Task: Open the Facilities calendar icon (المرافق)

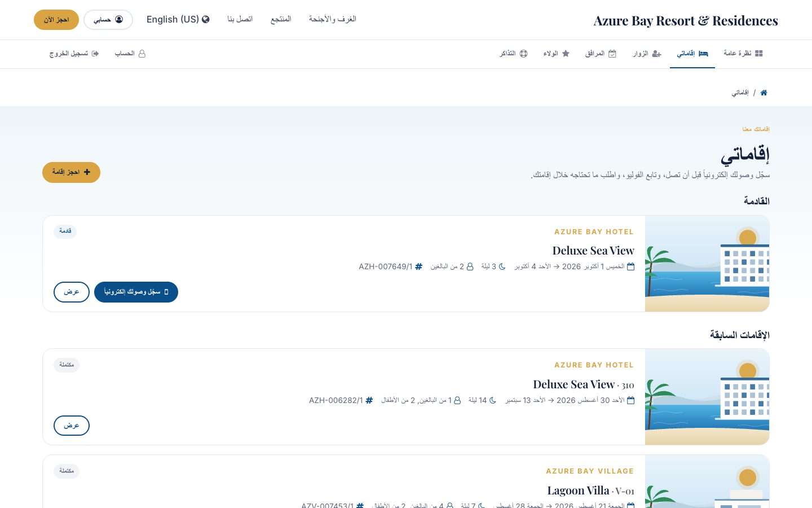Action: [x=612, y=54]
